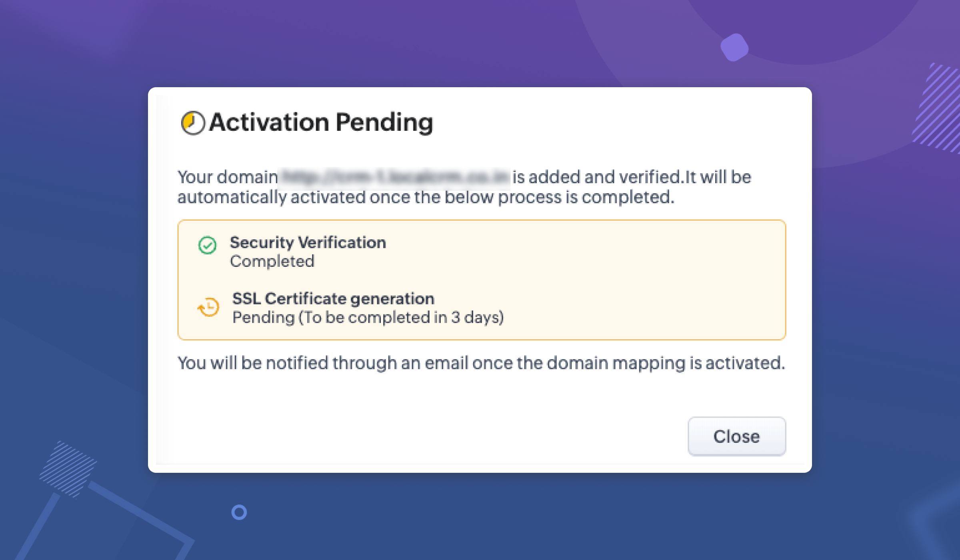Viewport: 960px width, 560px height.
Task: Click the Completed status text
Action: [272, 262]
